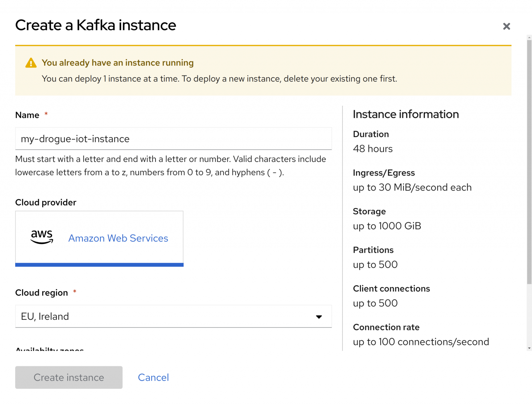532x404 pixels.
Task: Click the warning triangle icon in alert
Action: coord(31,63)
